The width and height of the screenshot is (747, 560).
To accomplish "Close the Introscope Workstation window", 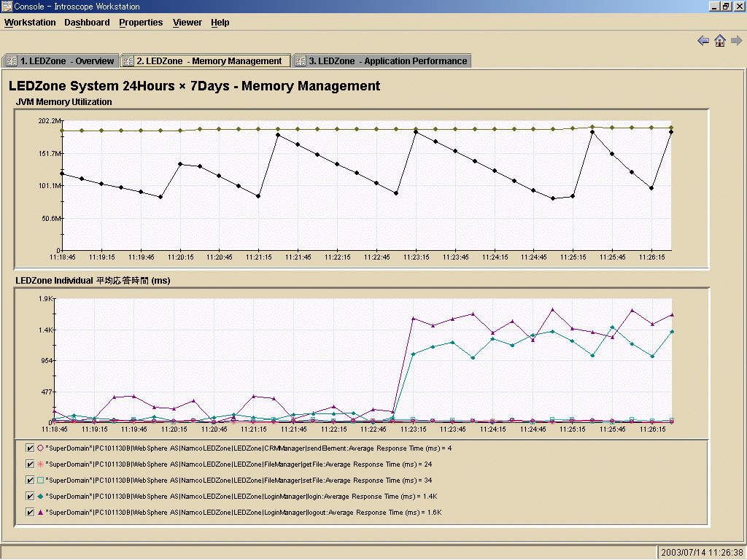I will coord(738,6).
